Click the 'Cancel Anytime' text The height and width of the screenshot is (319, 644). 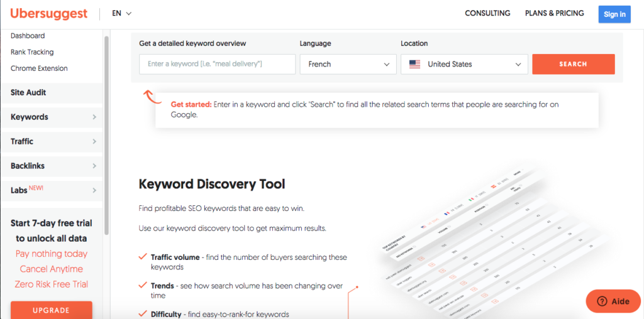point(52,269)
